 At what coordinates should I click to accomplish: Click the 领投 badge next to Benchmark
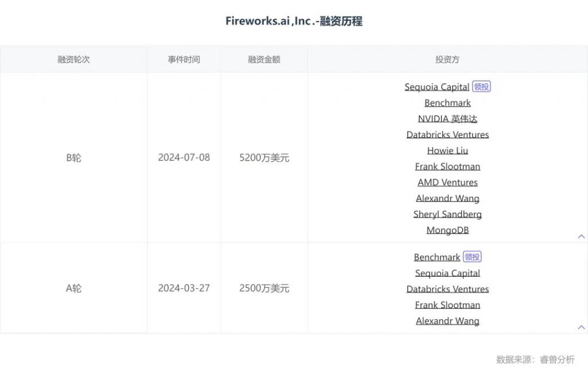click(472, 257)
